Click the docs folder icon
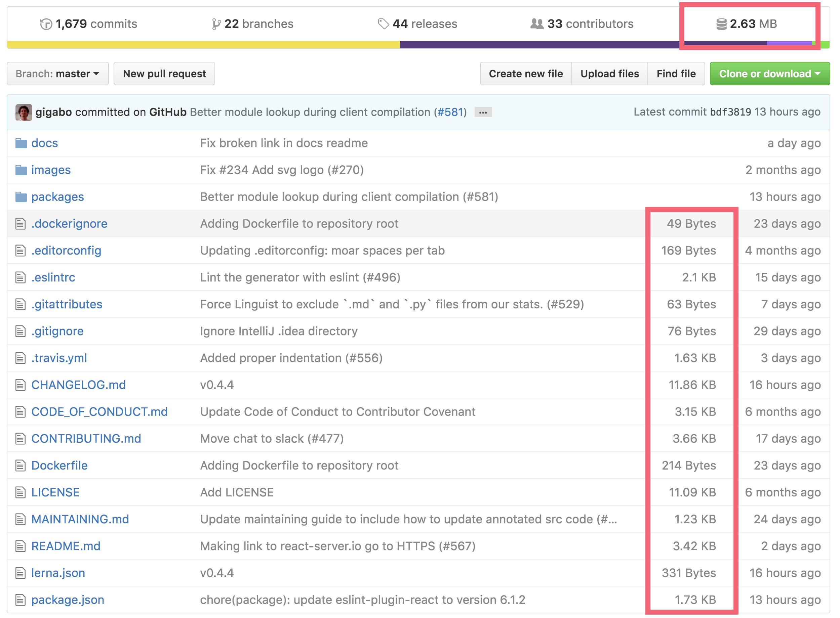840x618 pixels. pos(19,143)
